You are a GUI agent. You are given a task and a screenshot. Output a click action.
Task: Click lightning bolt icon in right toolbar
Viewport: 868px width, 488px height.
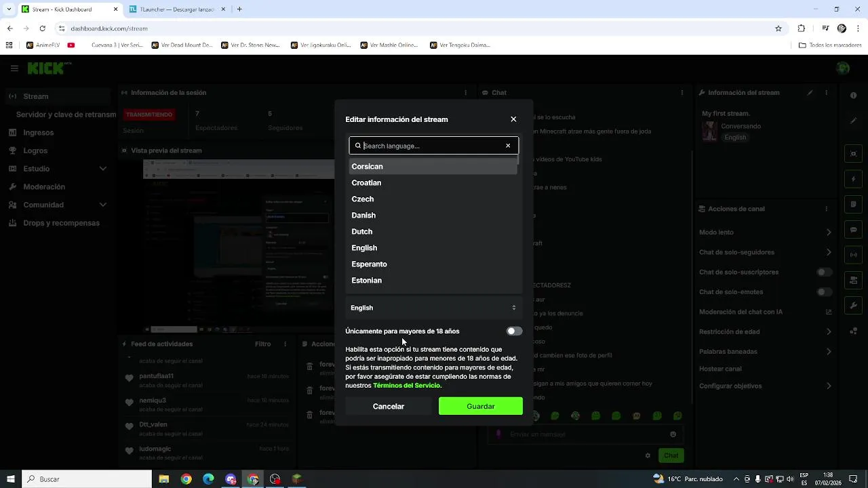click(x=854, y=180)
